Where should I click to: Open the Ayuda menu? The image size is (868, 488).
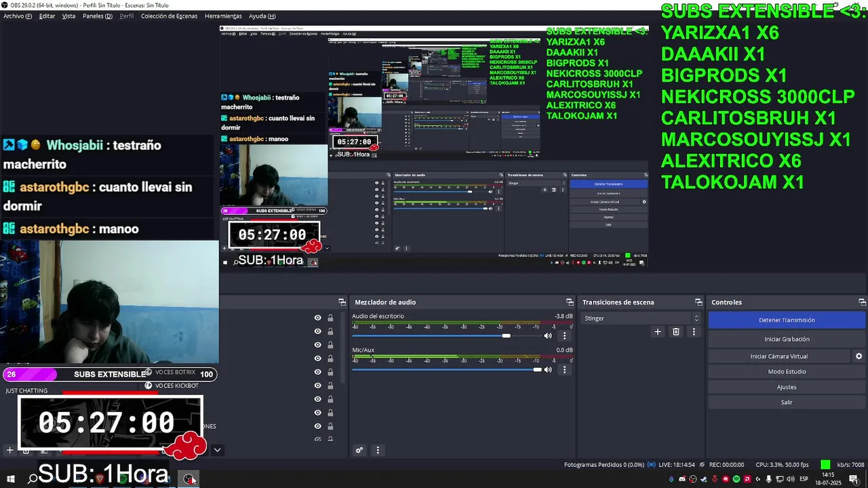[x=262, y=16]
